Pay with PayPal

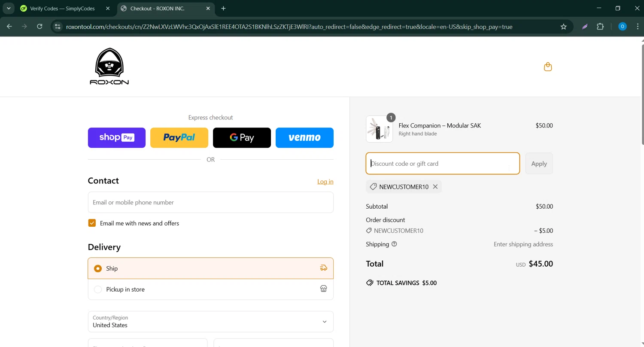click(179, 137)
